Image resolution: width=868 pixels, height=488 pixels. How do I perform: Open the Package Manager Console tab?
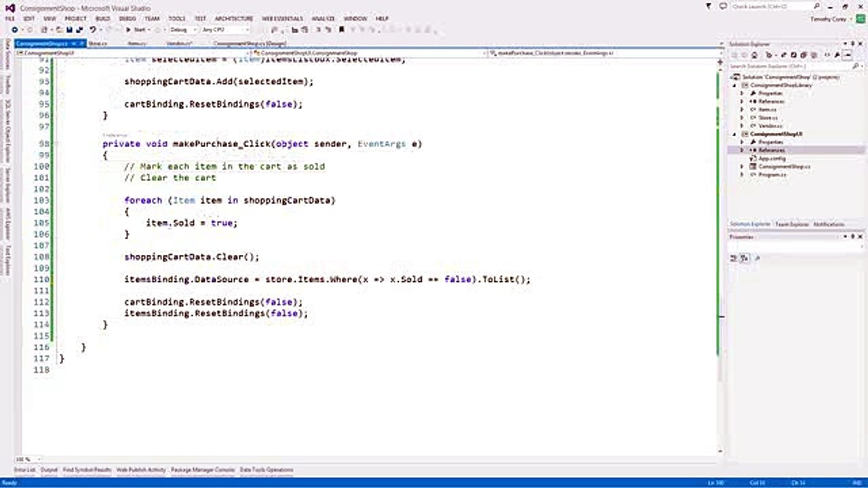[203, 470]
